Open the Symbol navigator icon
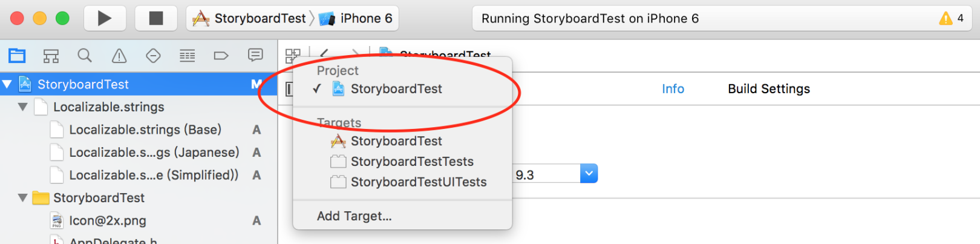980x244 pixels. [51, 56]
